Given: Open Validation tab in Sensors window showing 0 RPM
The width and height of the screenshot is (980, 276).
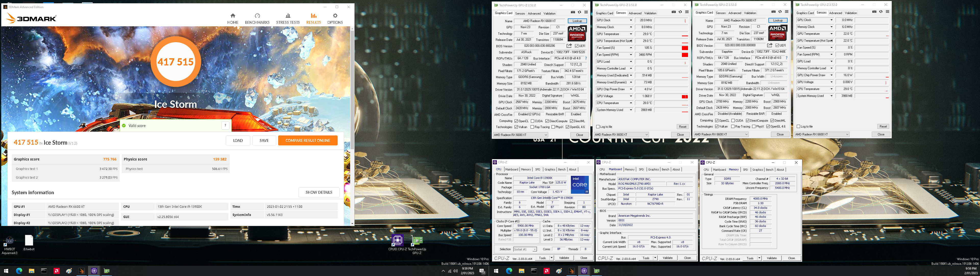Looking at the screenshot, I should [x=851, y=13].
